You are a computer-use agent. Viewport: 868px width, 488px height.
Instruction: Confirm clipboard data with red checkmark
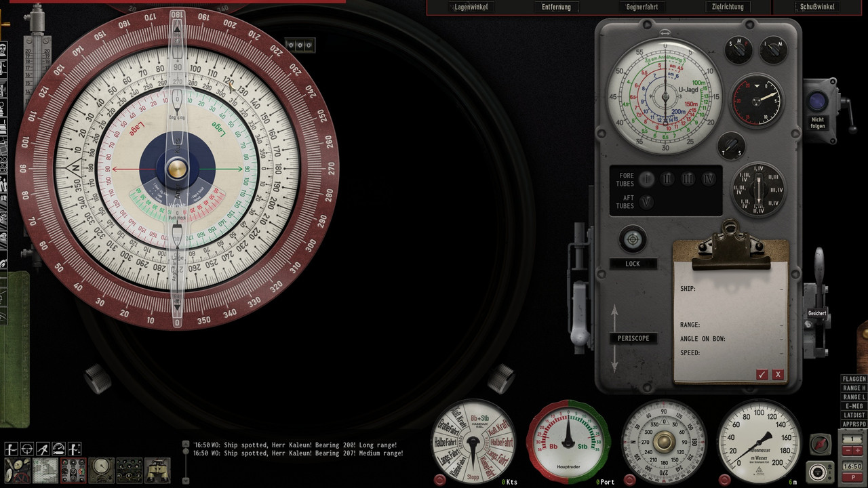pyautogui.click(x=762, y=374)
